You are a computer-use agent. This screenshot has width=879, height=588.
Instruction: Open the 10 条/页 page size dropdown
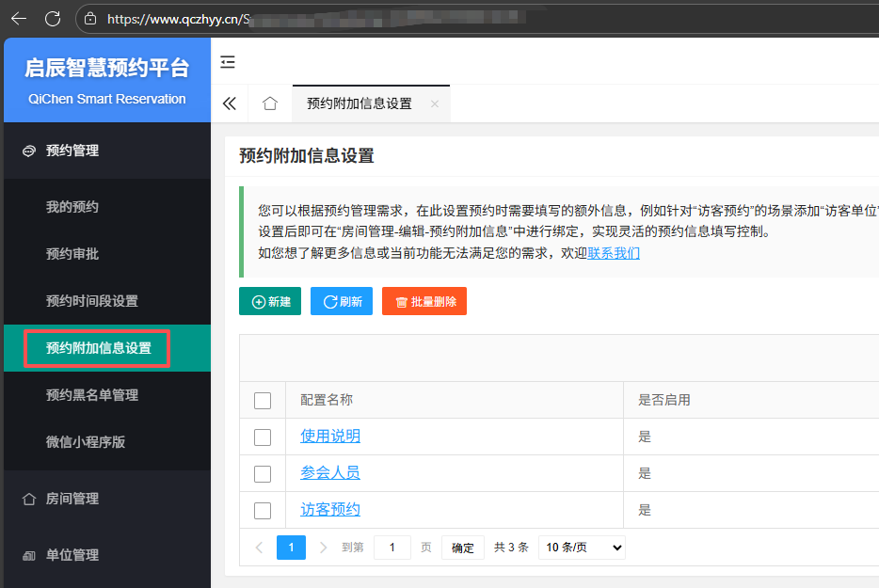click(x=582, y=548)
